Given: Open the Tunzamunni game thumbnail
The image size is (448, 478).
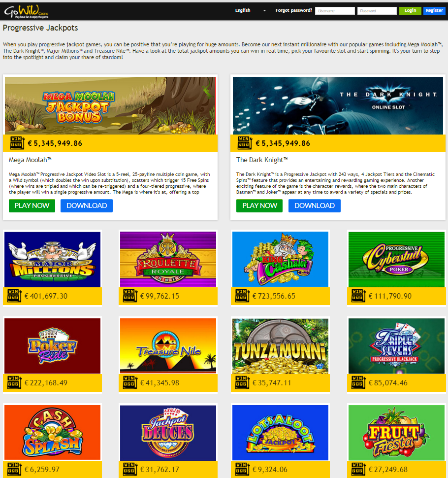Looking at the screenshot, I should click(280, 346).
